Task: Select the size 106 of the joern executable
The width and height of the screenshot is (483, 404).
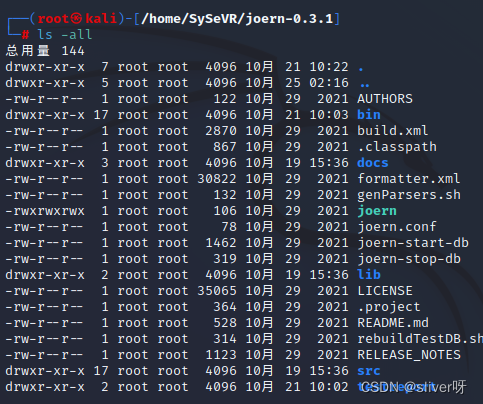Action: (x=225, y=211)
